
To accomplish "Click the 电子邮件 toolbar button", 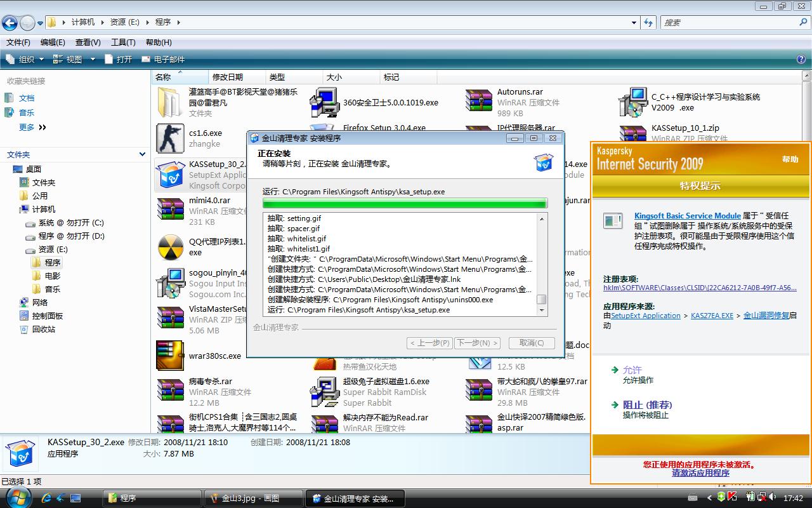I will pos(163,59).
